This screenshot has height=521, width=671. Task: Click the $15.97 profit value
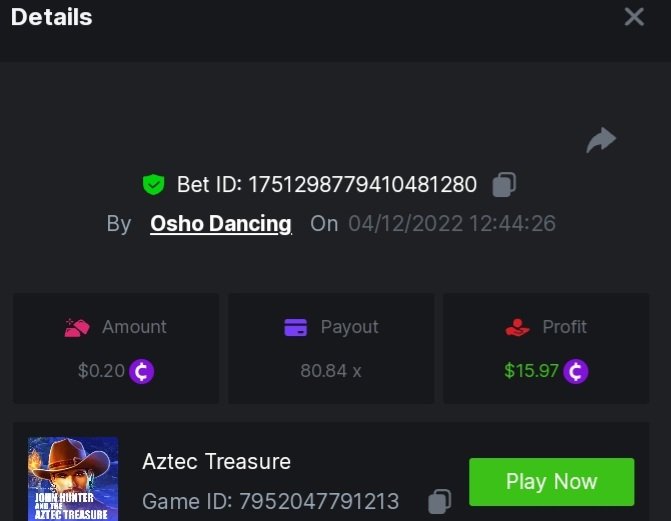531,371
